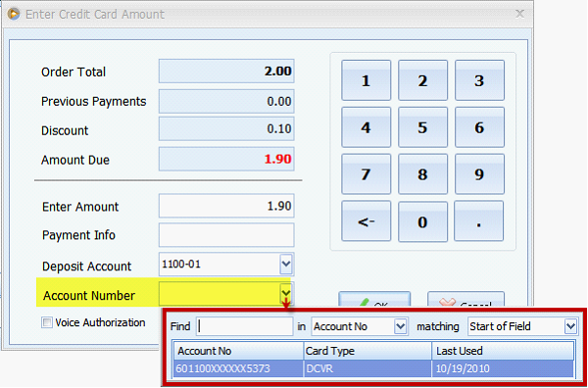
Task: Tap keypad digit 1
Action: [x=366, y=80]
